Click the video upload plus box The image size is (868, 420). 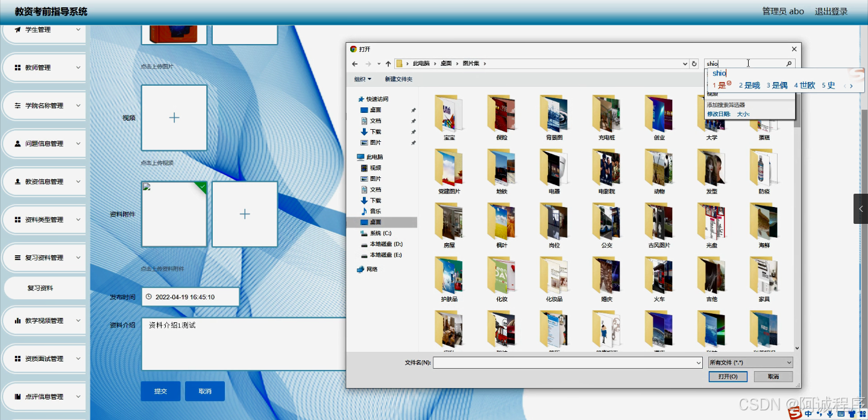[x=174, y=118]
